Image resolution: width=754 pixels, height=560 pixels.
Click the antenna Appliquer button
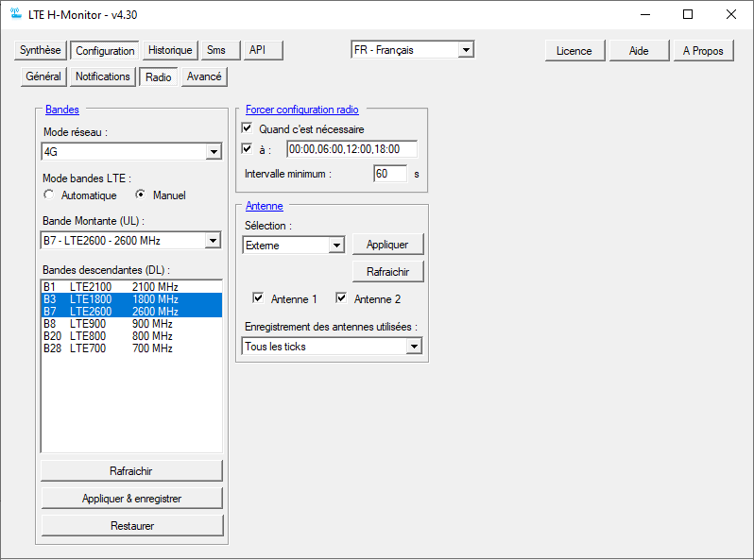[387, 245]
